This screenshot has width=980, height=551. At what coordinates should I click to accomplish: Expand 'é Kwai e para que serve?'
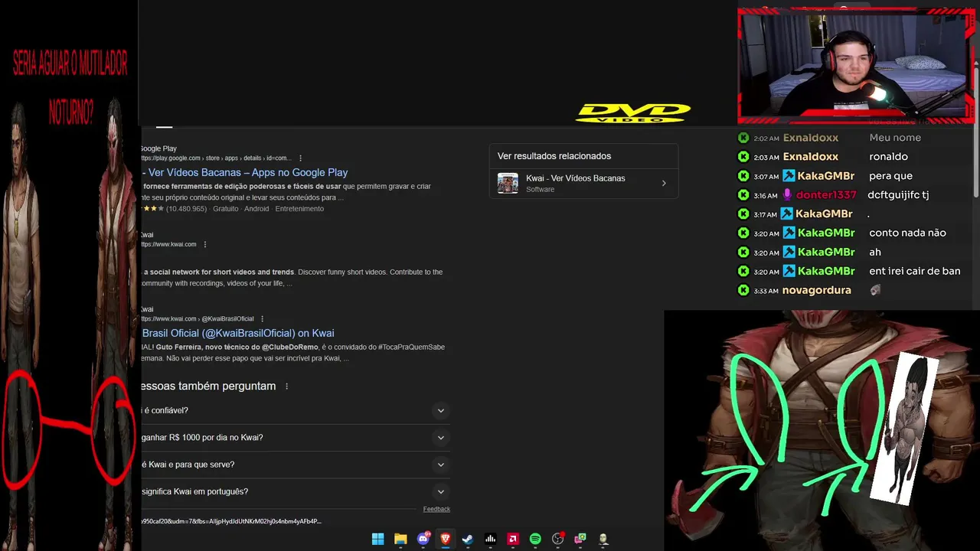pos(440,465)
